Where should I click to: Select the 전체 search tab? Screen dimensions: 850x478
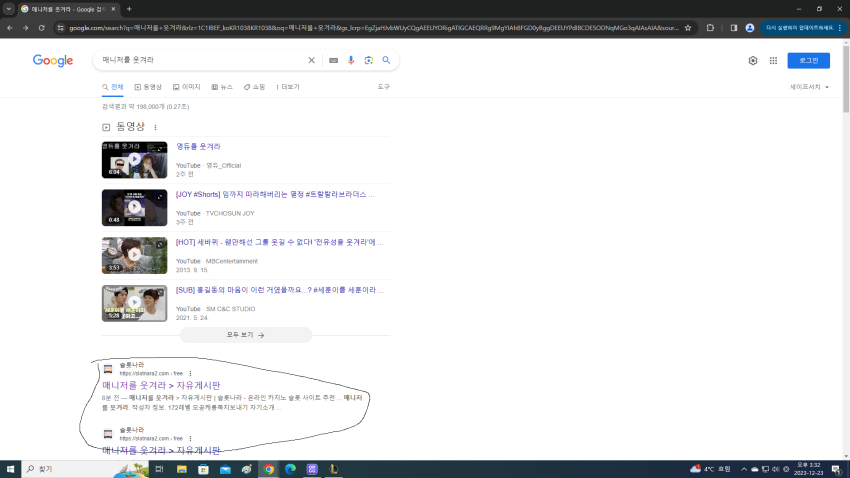pos(113,87)
